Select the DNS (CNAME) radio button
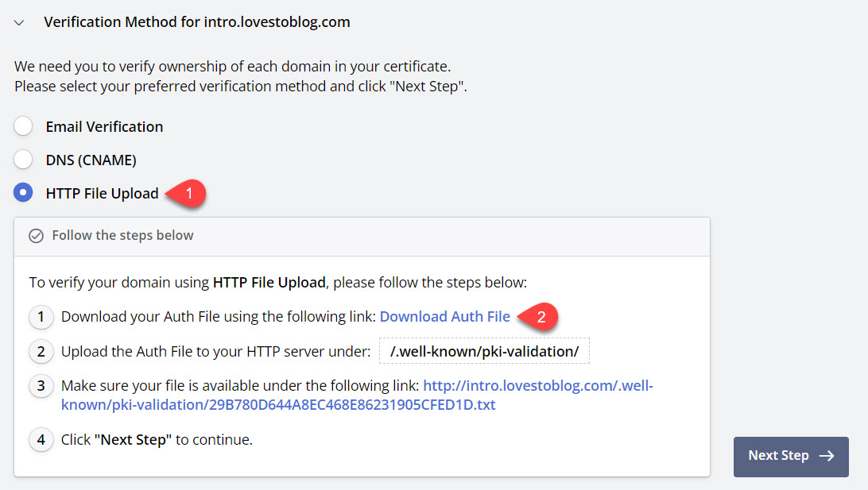 click(23, 160)
